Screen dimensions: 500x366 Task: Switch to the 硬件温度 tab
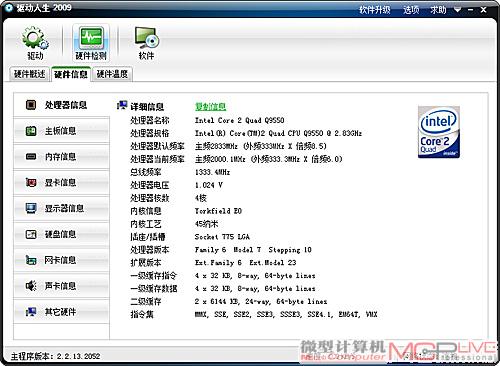[112, 74]
